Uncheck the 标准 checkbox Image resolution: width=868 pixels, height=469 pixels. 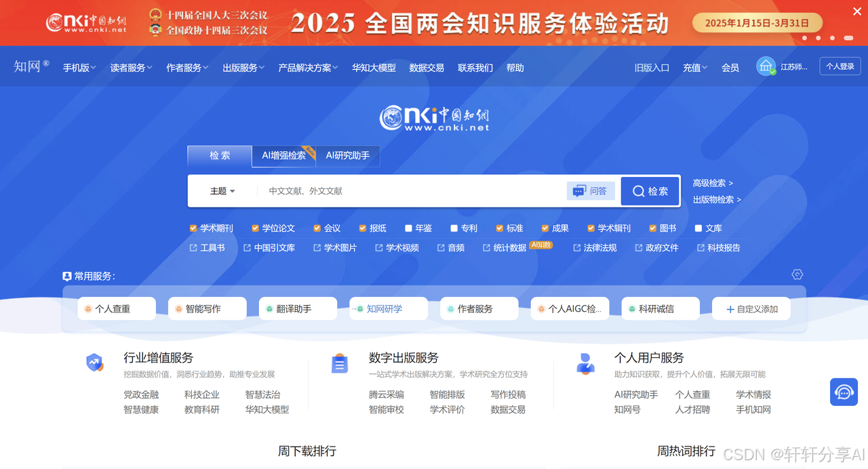[500, 228]
